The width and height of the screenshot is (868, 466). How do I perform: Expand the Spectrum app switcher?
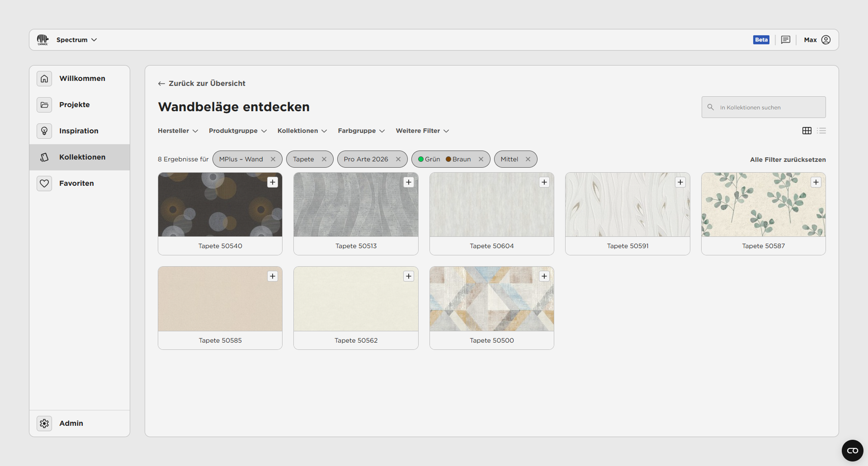click(76, 40)
